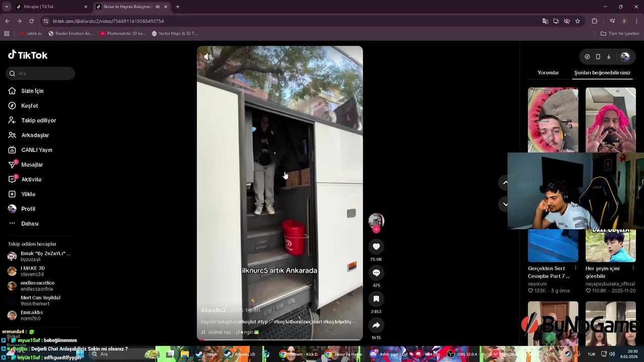Open Mesajlar inbox
Screen dimensions: 644x362
coord(32,165)
